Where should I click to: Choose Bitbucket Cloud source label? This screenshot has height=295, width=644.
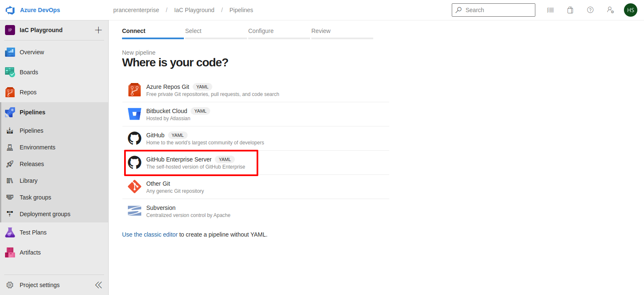pyautogui.click(x=167, y=111)
